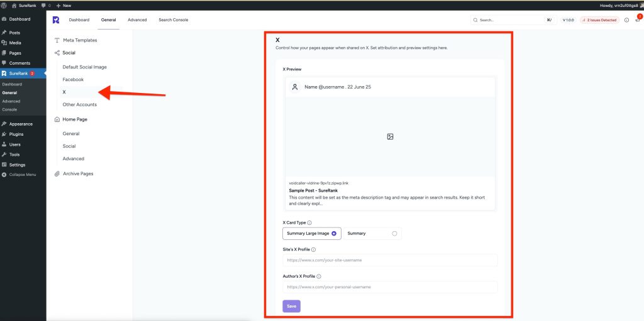Open the notifications megaphone icon
Screen dimensions: 644x321
(x=638, y=19)
